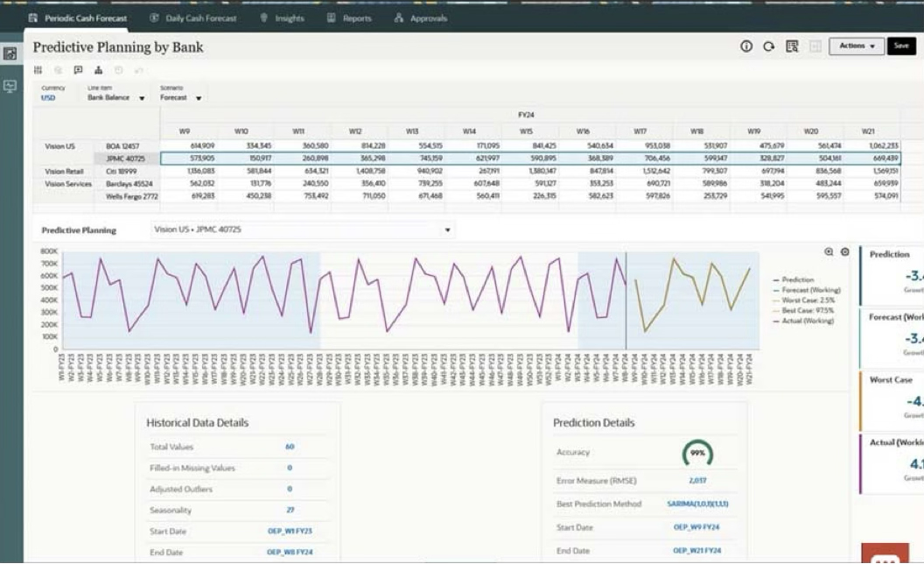This screenshot has width=924, height=564.
Task: Open the Actions menu button
Action: coord(856,46)
